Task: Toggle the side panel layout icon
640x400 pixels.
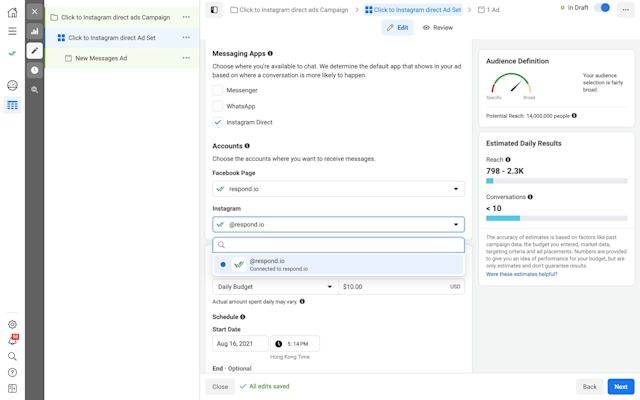Action: pos(214,10)
